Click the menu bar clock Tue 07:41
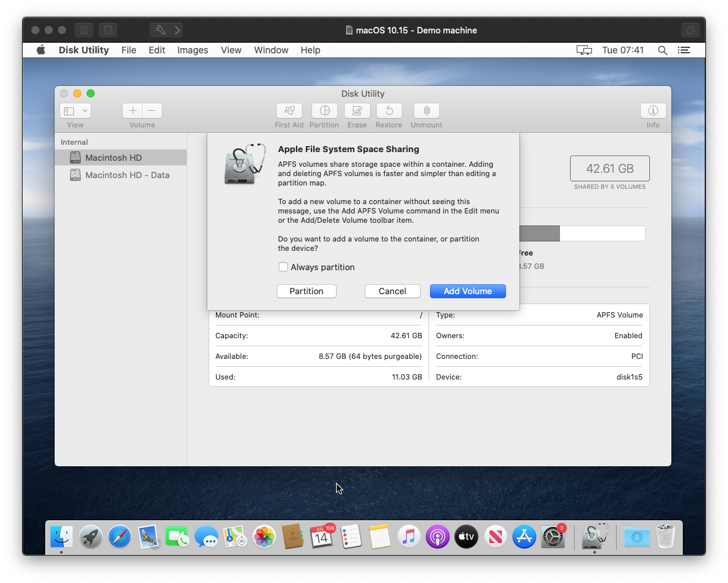 623,50
